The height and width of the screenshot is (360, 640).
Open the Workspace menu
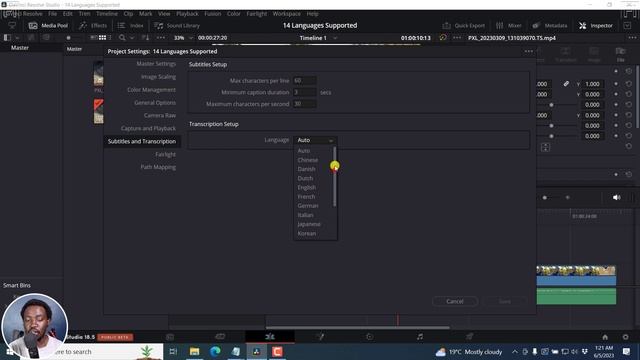(287, 13)
